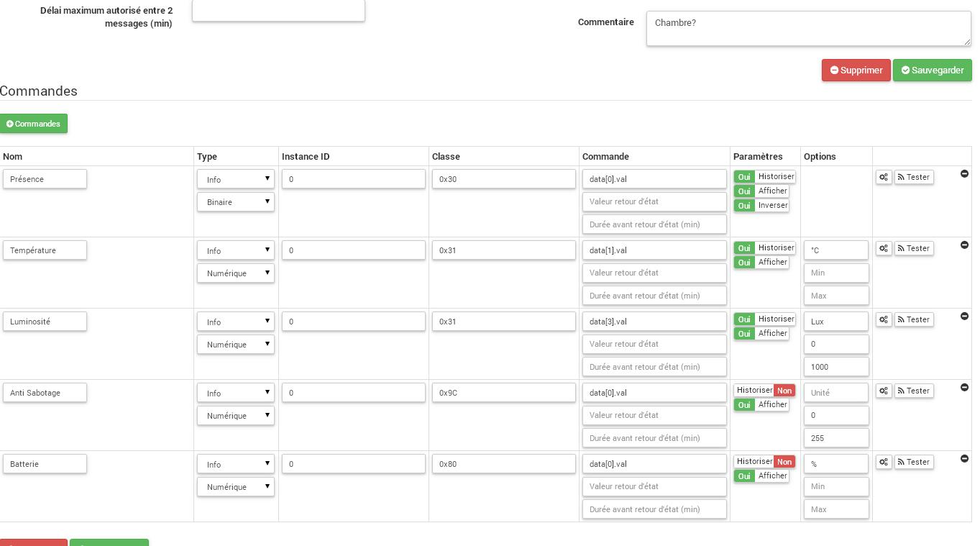The image size is (980, 546).
Task: Toggle Afficher for Luminosité
Action: pyautogui.click(x=761, y=334)
